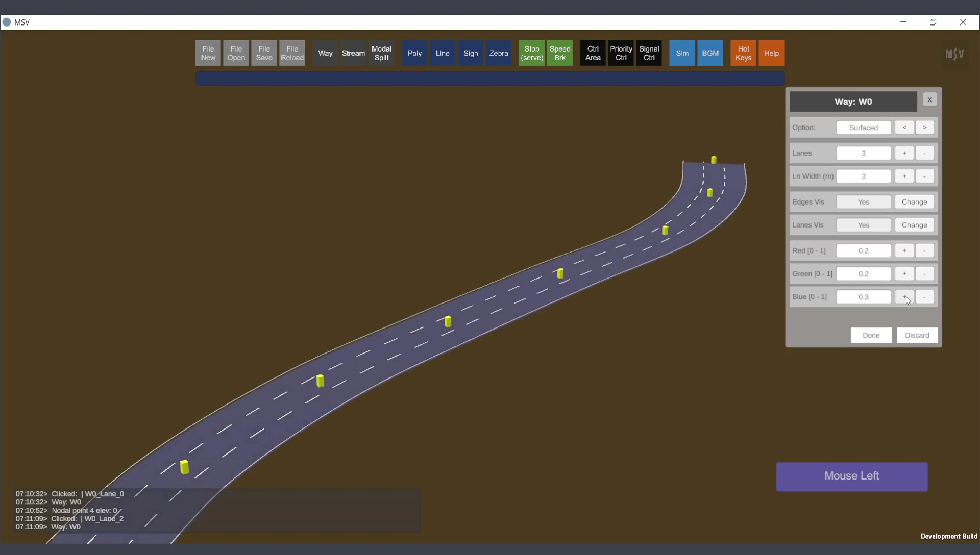Viewport: 980px width, 555px height.
Task: Decrease Blue color value with minus
Action: coord(924,297)
